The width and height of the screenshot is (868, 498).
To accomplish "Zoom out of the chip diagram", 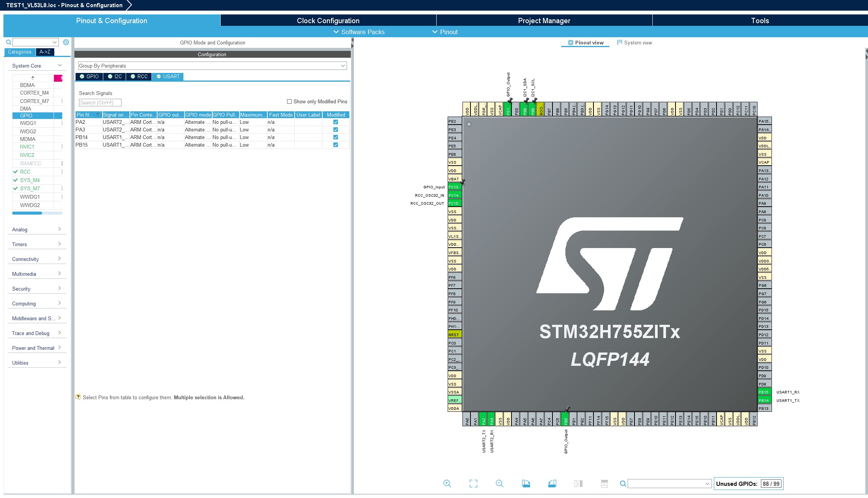I will point(500,484).
